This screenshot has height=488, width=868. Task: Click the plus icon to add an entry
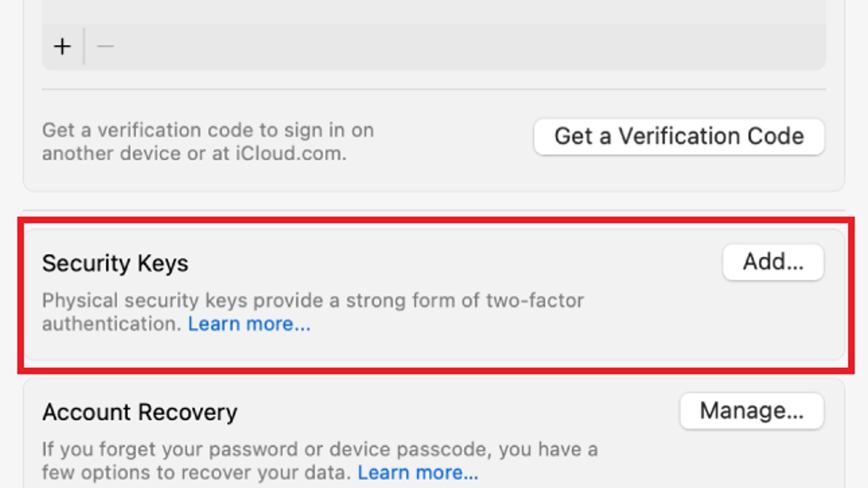[x=62, y=46]
